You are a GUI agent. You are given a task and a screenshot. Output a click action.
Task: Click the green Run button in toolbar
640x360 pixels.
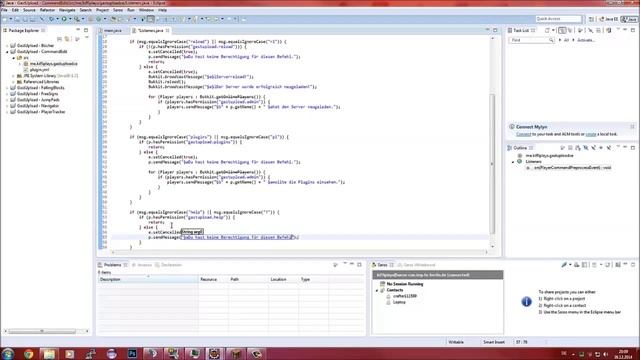pyautogui.click(x=64, y=19)
